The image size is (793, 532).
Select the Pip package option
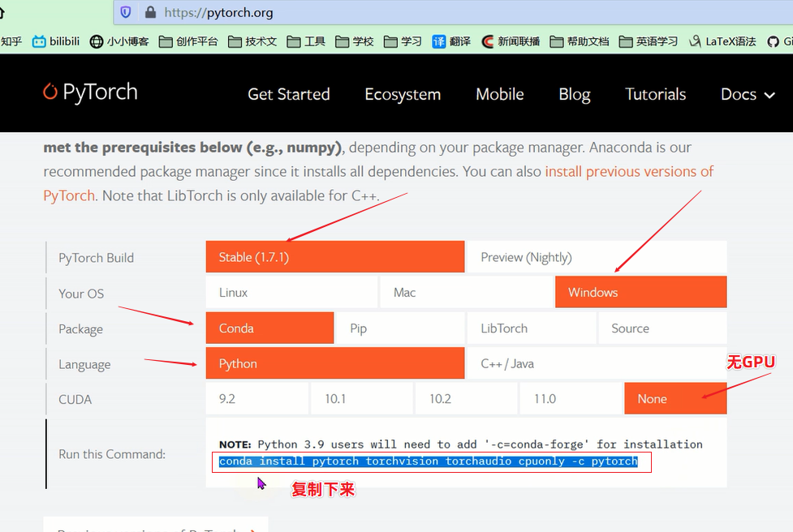point(400,328)
